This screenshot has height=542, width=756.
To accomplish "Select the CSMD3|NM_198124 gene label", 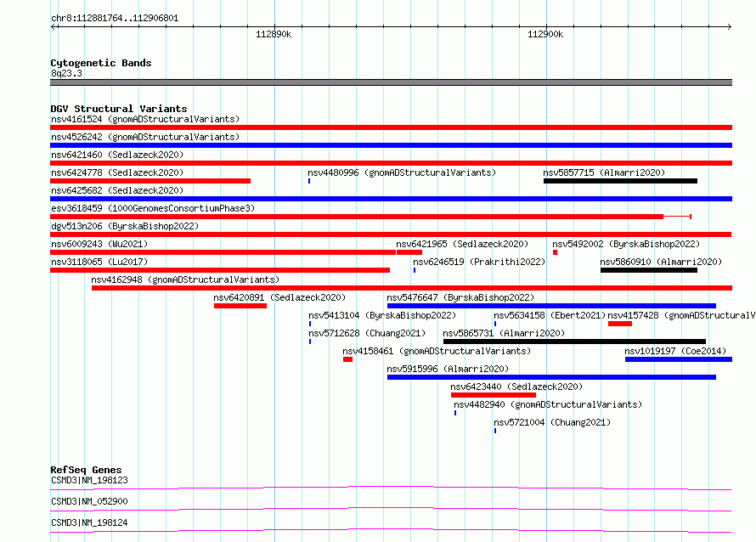I will coord(89,522).
